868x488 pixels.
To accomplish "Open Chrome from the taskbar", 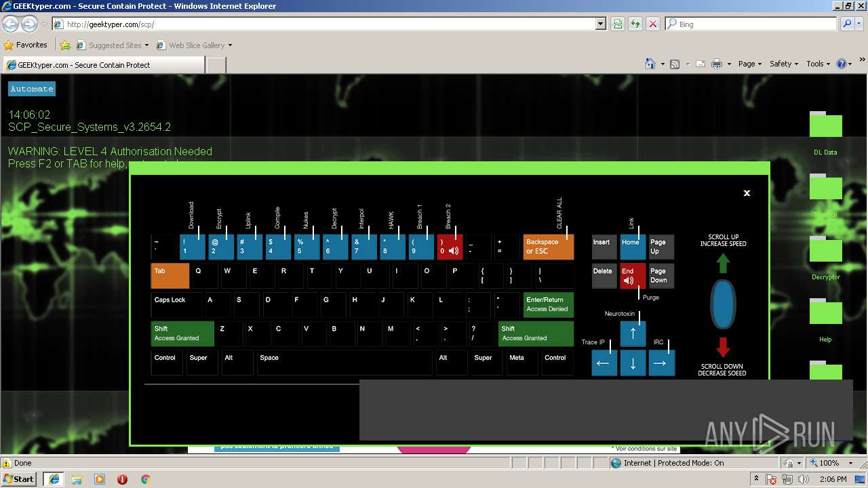I will tap(145, 479).
